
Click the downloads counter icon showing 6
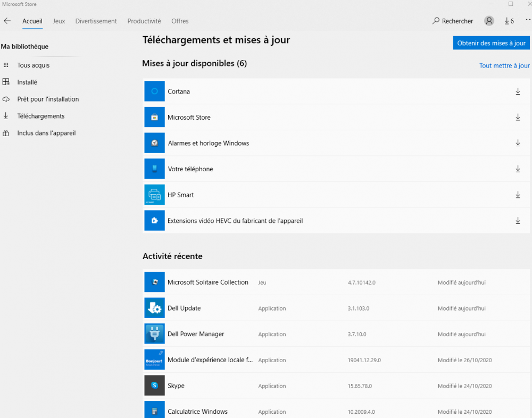tap(509, 21)
